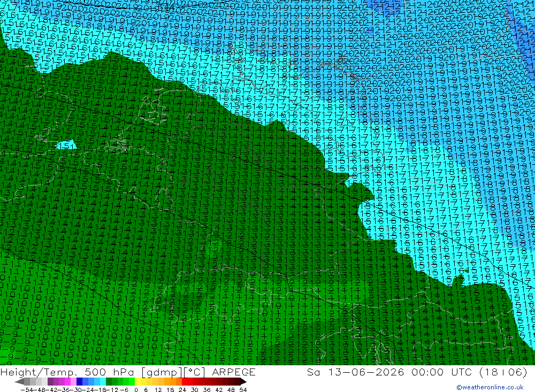Viewport: 535px width, 392px height.
Task: Click the isolated cyan patch inside the green area
Action: 66,145
